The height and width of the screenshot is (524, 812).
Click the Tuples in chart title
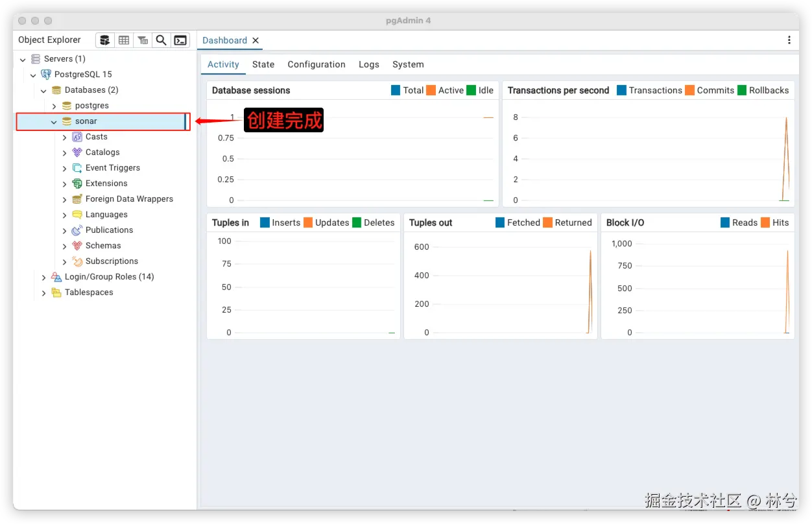[230, 222]
